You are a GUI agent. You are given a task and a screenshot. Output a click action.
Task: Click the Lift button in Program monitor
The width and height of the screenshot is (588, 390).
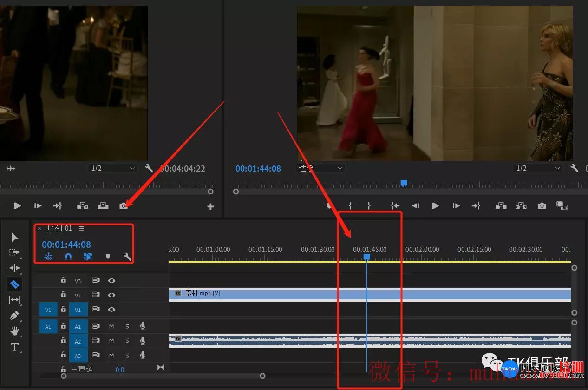point(501,205)
